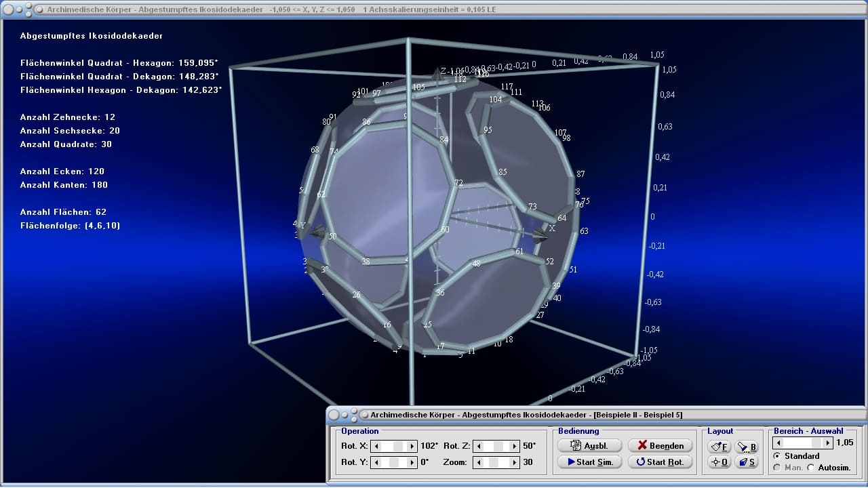This screenshot has width=868, height=488.
Task: Click vertex label 84 on the polyhedron
Action: 444,140
